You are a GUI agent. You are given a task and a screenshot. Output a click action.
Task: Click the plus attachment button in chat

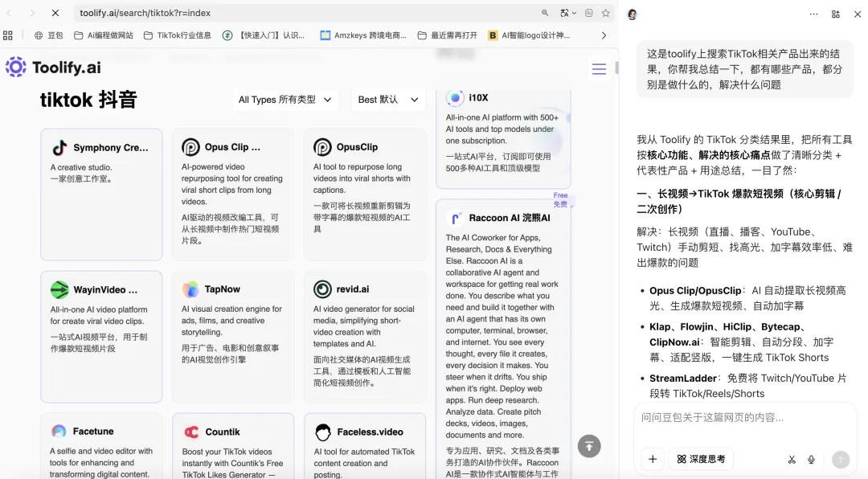coord(652,459)
